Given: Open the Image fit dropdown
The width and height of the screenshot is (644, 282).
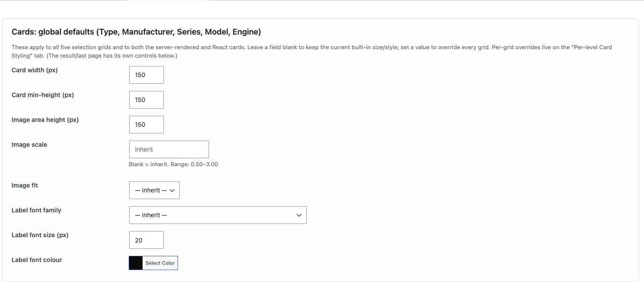Looking at the screenshot, I should coord(154,190).
